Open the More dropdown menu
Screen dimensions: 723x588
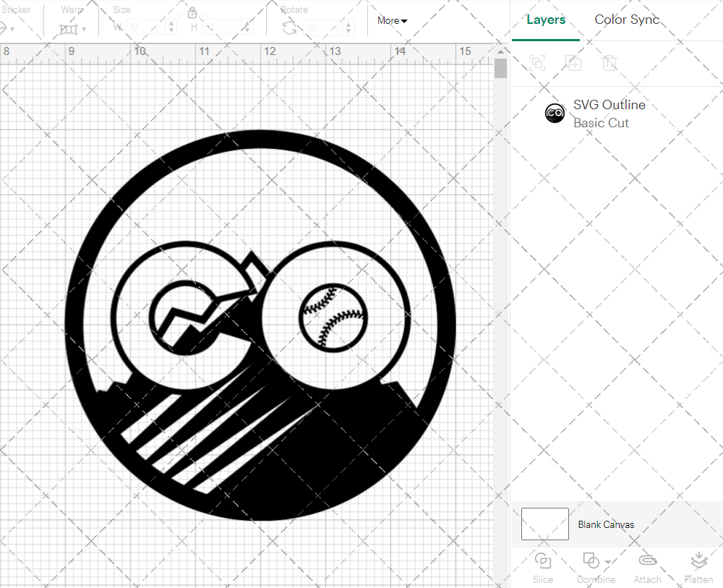click(392, 21)
